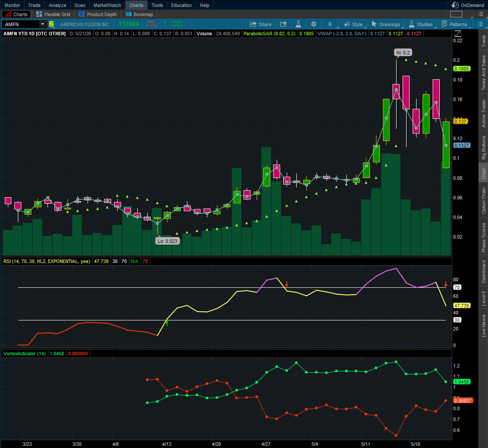This screenshot has height=448, width=488.
Task: Open the Phase Scores sidebar panel
Action: click(484, 238)
